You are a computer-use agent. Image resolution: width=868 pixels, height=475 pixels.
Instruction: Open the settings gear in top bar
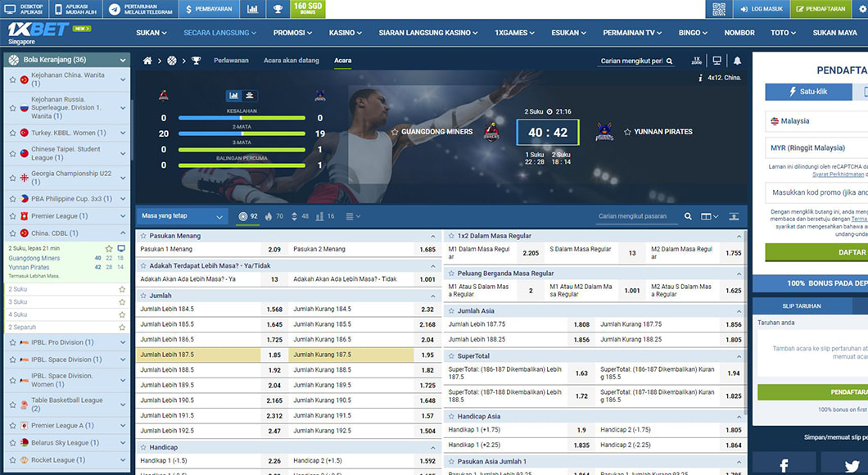pos(862,9)
